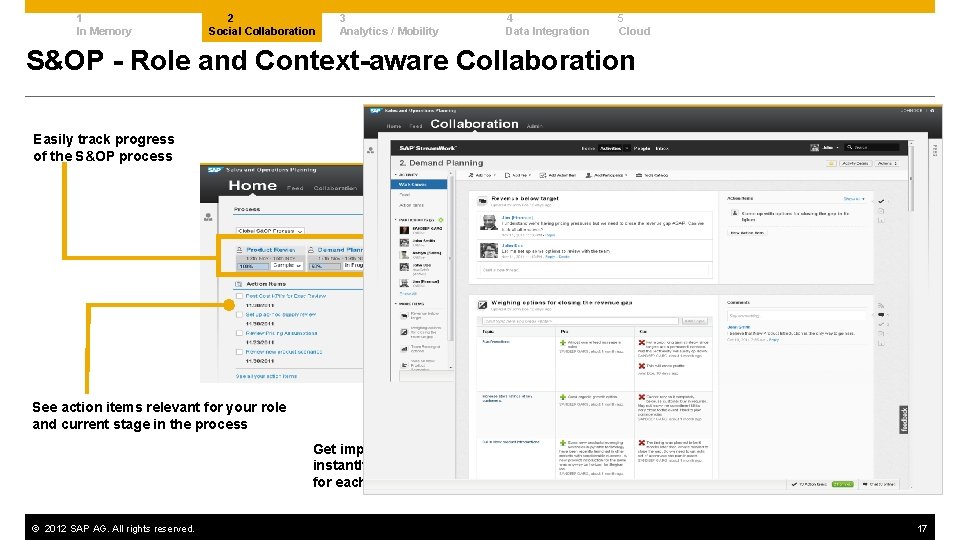Click the user icon in Home window sidebar
The height and width of the screenshot is (540, 960).
[x=208, y=217]
